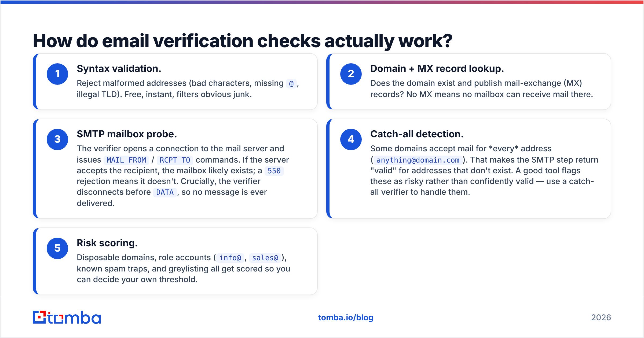Click the "SMTP mailbox probe." heading

click(x=127, y=134)
